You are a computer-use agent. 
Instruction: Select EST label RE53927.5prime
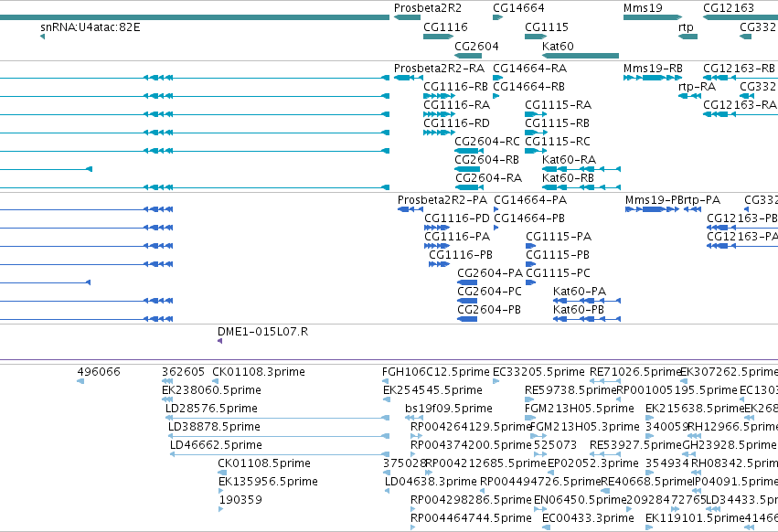tap(635, 445)
